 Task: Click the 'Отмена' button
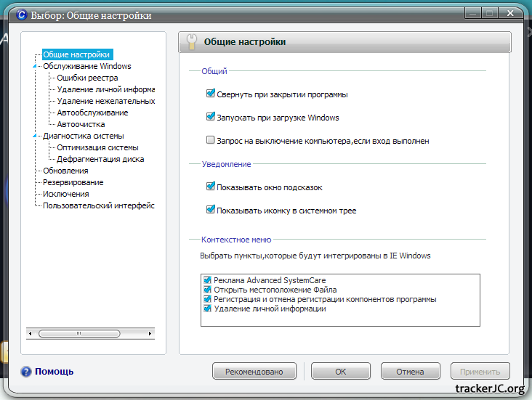[x=410, y=372]
